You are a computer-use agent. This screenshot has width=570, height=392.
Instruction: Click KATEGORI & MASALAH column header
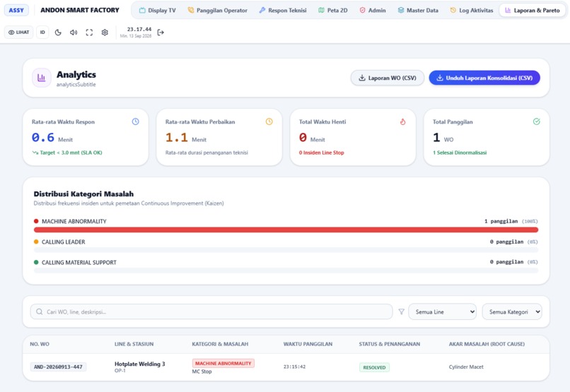pos(220,344)
